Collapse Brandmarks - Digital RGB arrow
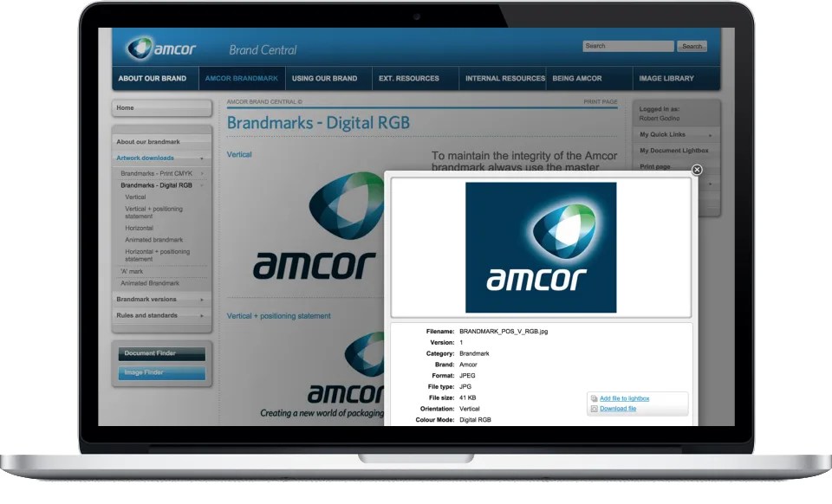 pos(202,186)
